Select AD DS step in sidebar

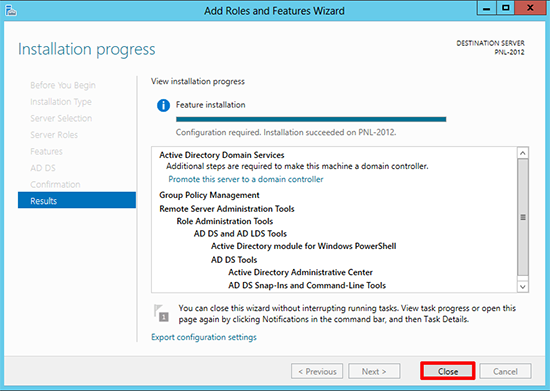pos(43,168)
